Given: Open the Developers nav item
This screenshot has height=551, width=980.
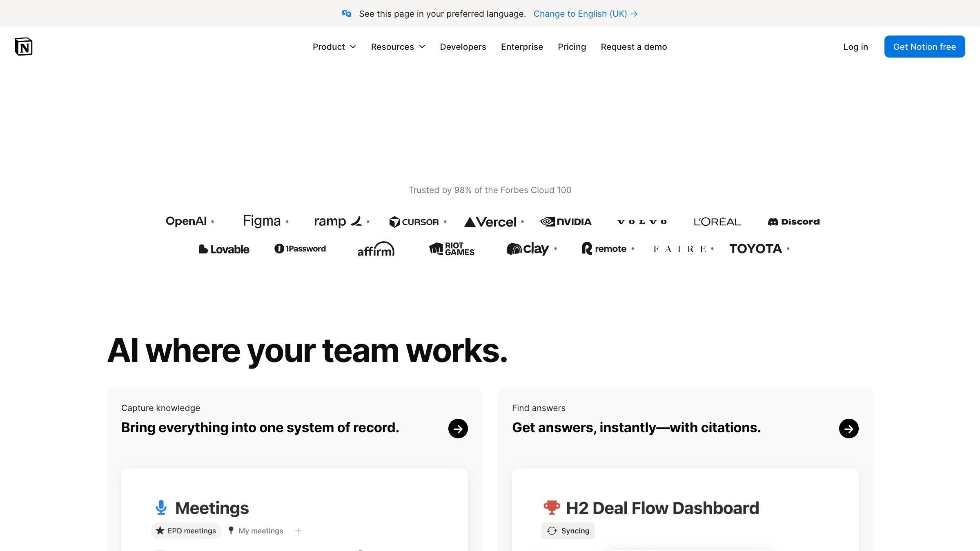Looking at the screenshot, I should point(463,47).
